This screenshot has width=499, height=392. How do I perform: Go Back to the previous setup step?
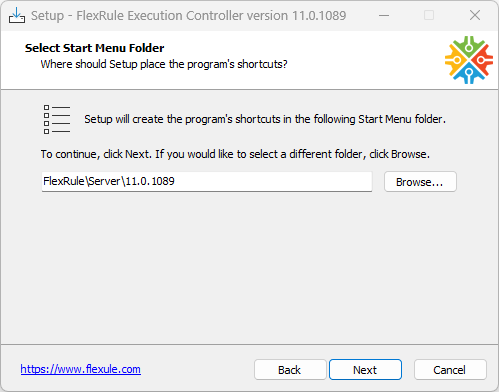(290, 370)
